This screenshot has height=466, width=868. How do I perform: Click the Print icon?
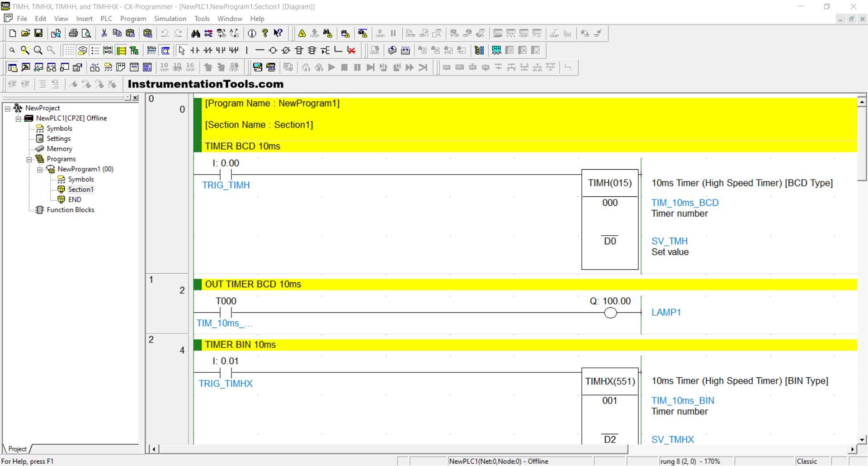[x=73, y=33]
